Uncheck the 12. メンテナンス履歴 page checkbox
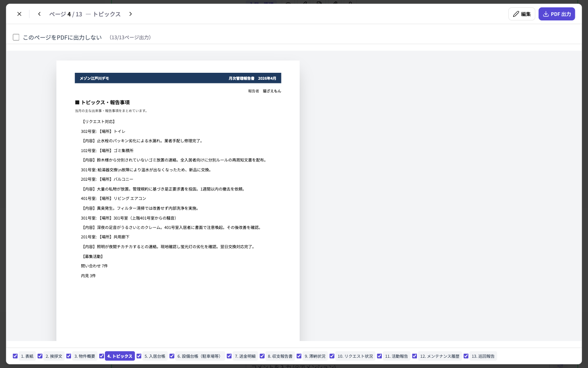The image size is (588, 368). pos(414,356)
